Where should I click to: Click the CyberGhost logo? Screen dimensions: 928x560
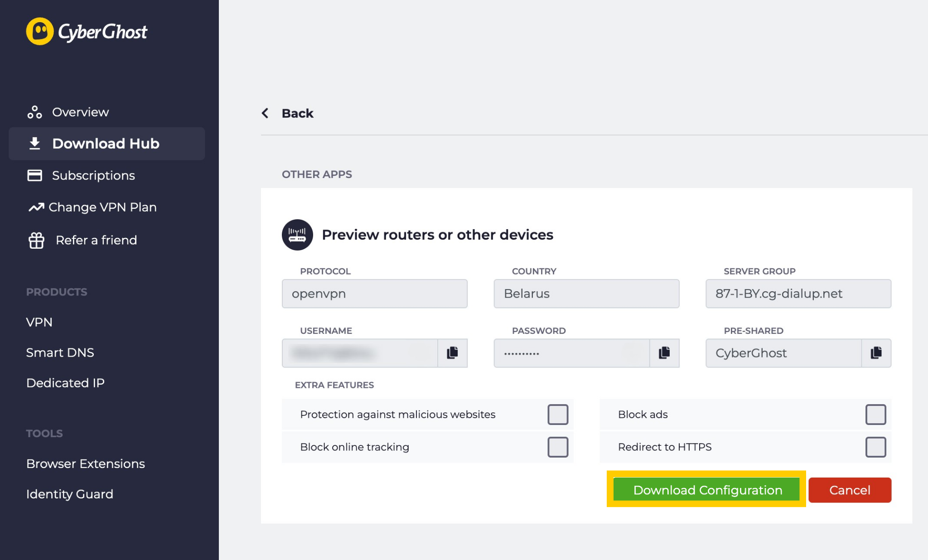click(x=87, y=32)
